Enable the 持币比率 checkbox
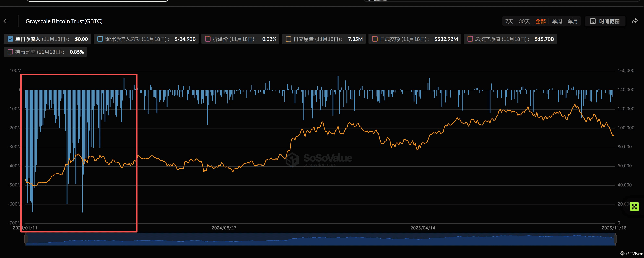This screenshot has height=258, width=644. (x=10, y=52)
